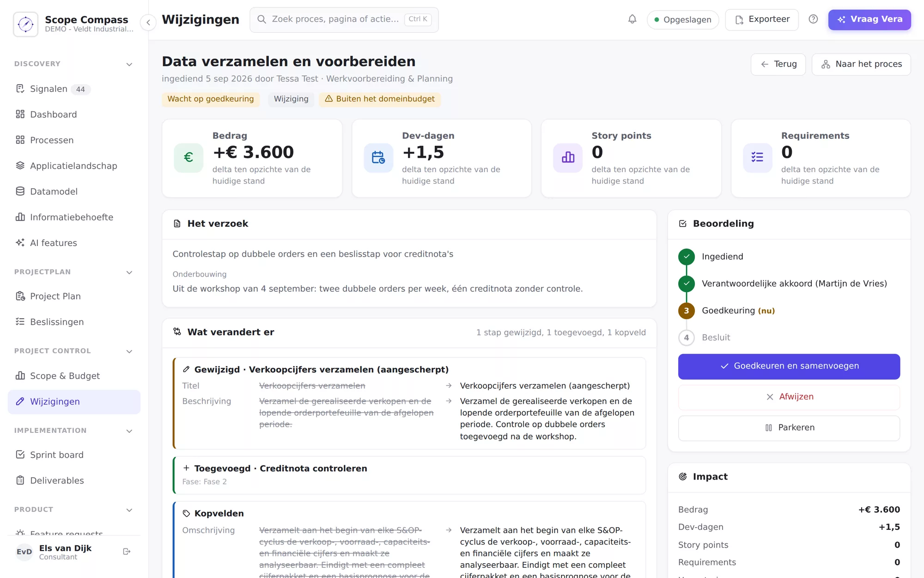Go to Beslissingen

(74, 322)
